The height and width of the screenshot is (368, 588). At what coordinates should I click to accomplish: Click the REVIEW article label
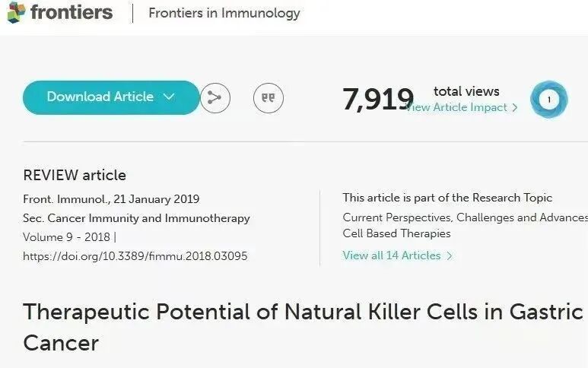pyautogui.click(x=75, y=176)
